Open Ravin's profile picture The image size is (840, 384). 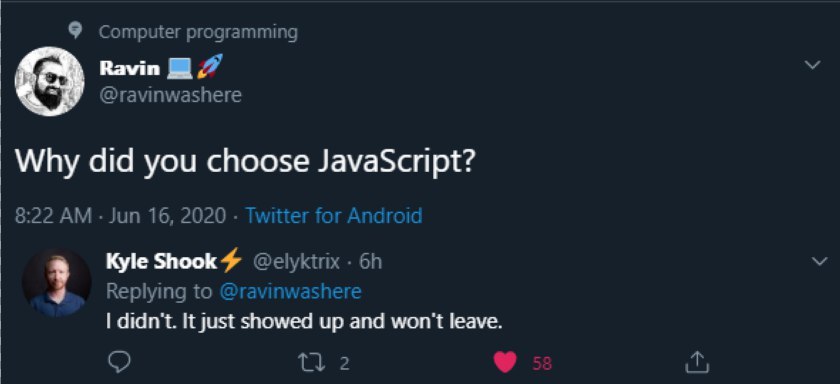click(49, 81)
